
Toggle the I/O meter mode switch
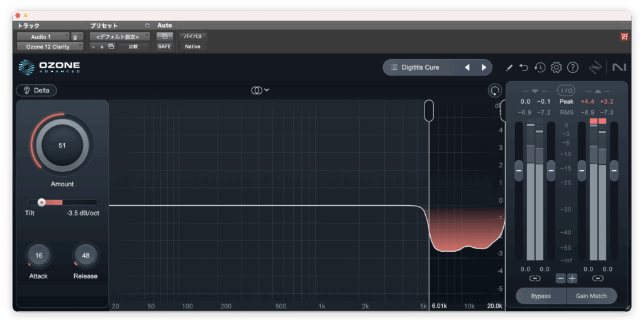[x=566, y=91]
